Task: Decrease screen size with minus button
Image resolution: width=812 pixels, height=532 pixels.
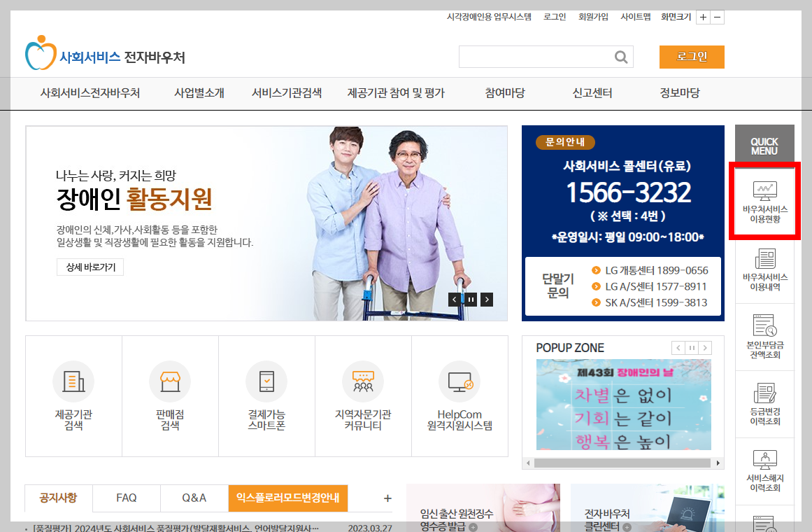Action: pyautogui.click(x=718, y=17)
